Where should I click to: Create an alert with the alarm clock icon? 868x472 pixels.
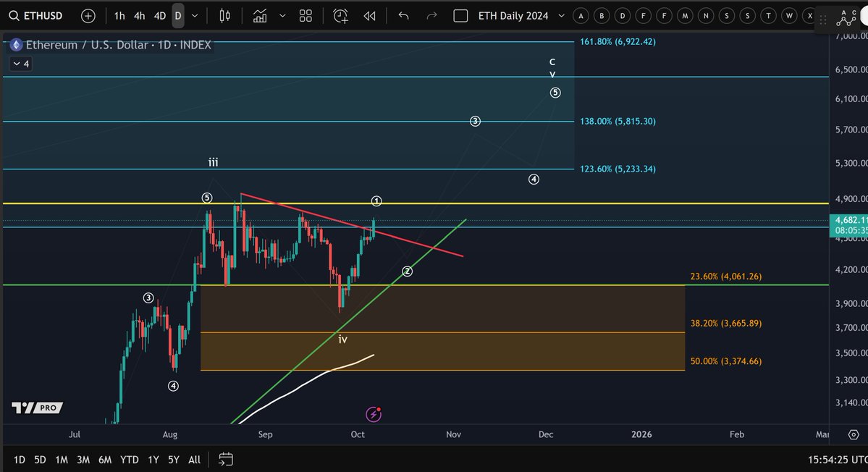340,16
